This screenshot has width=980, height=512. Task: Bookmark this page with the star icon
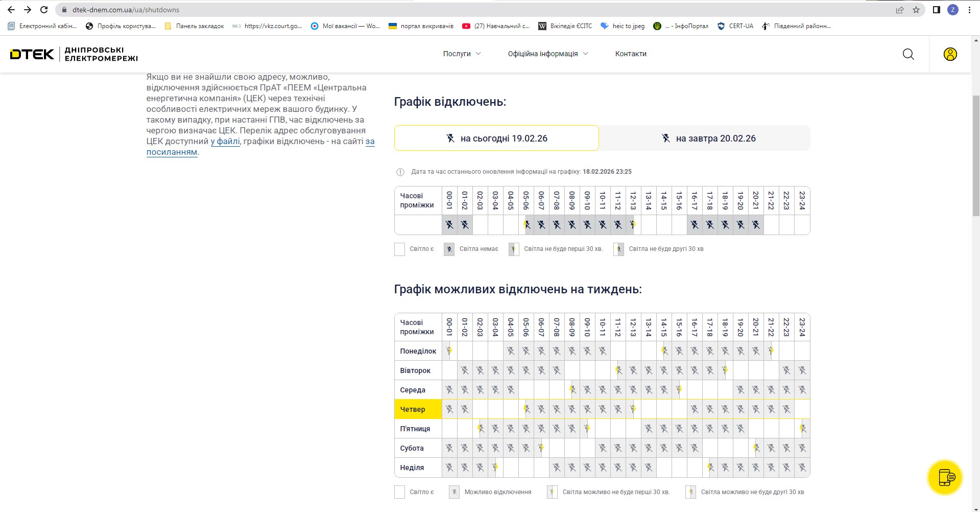point(916,10)
